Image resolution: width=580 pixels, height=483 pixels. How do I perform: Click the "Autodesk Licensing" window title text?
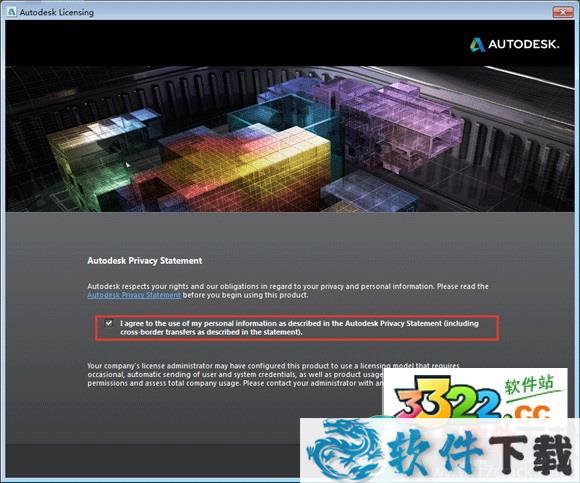coord(57,12)
